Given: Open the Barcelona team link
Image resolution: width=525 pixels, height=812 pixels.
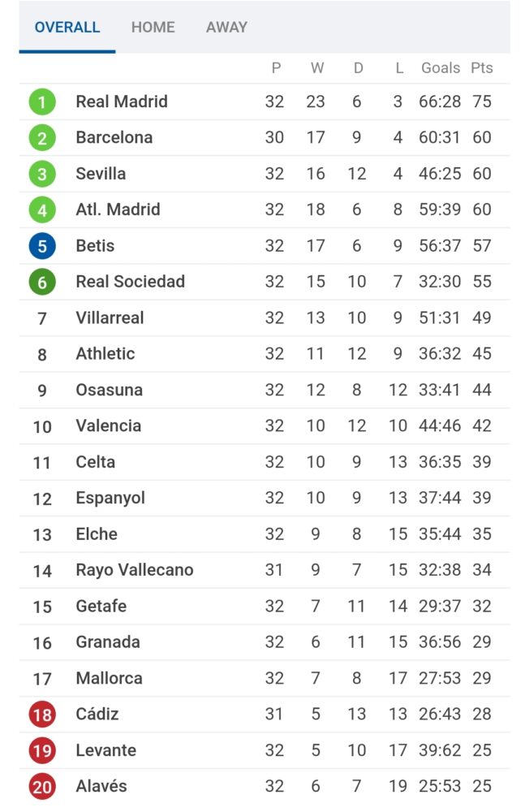Looking at the screenshot, I should tap(114, 137).
